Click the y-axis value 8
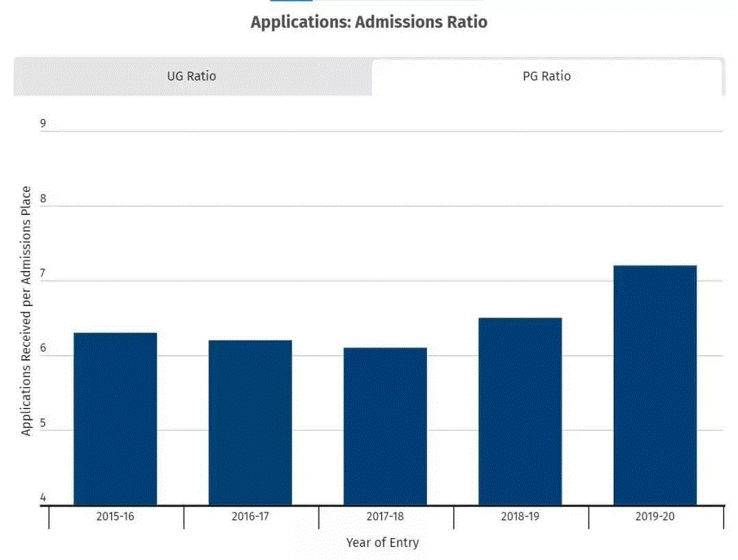 [x=43, y=199]
